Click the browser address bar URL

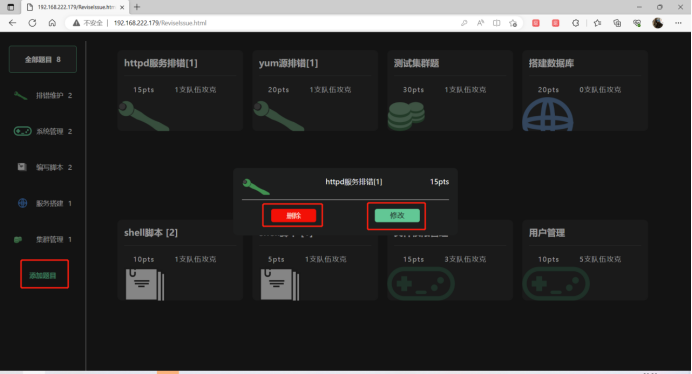pyautogui.click(x=160, y=23)
